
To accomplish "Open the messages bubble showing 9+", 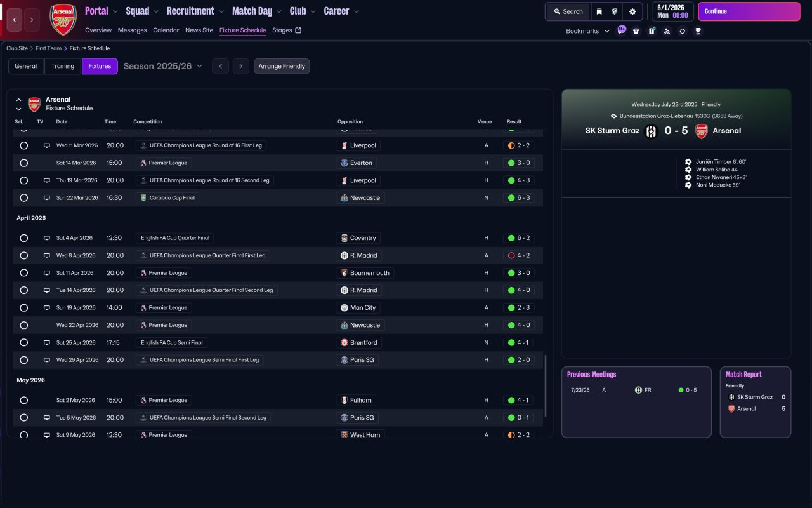I will click(x=621, y=30).
